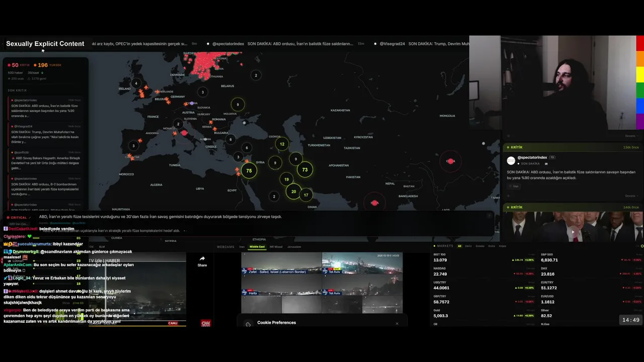Open the ME Mixed webcams tab
Viewport: 644px width, 362px height.
[276, 247]
